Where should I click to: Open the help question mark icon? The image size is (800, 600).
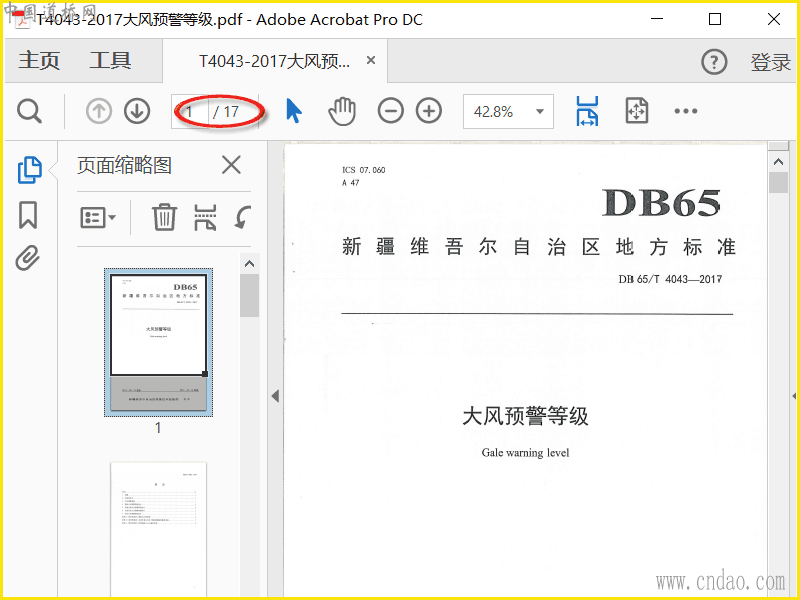pyautogui.click(x=714, y=62)
